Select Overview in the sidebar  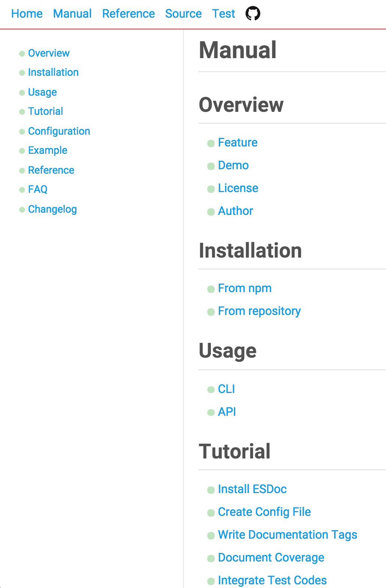point(49,53)
